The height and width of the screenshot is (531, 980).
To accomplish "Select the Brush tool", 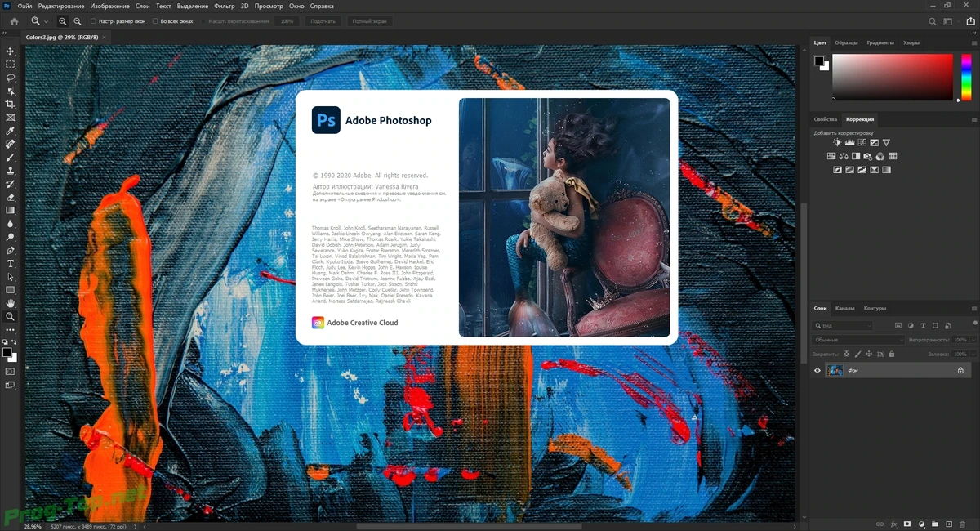I will click(11, 157).
